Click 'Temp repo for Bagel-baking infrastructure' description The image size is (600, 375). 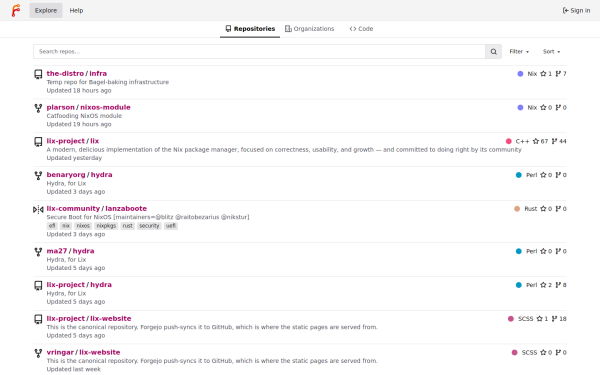pyautogui.click(x=108, y=82)
